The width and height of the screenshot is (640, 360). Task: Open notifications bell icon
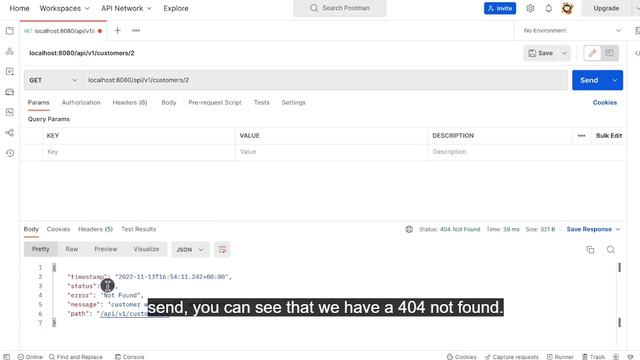[x=549, y=8]
